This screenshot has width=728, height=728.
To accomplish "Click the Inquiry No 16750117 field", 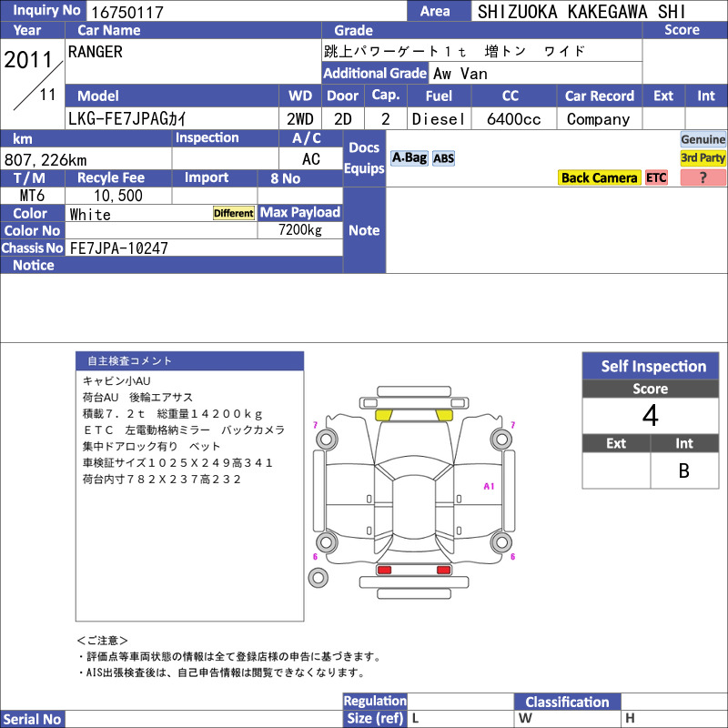I will [x=247, y=11].
